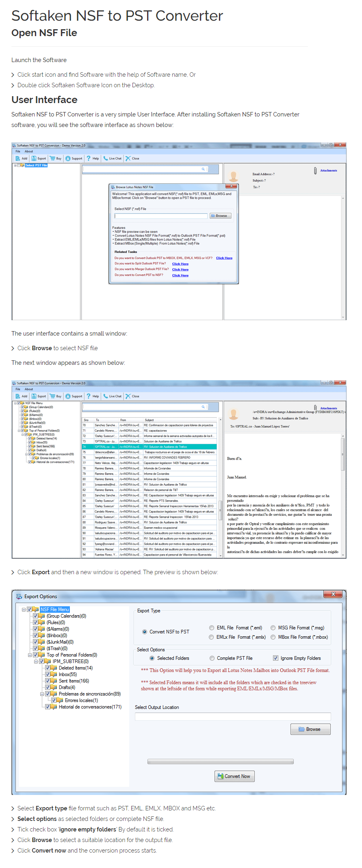The image size is (362, 868).
Task: Click the Convert Now button
Action: (234, 776)
